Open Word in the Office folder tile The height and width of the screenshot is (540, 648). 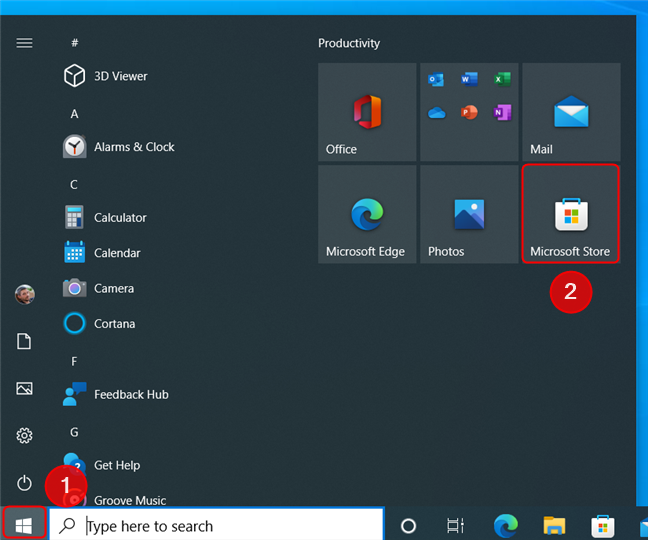pos(469,79)
